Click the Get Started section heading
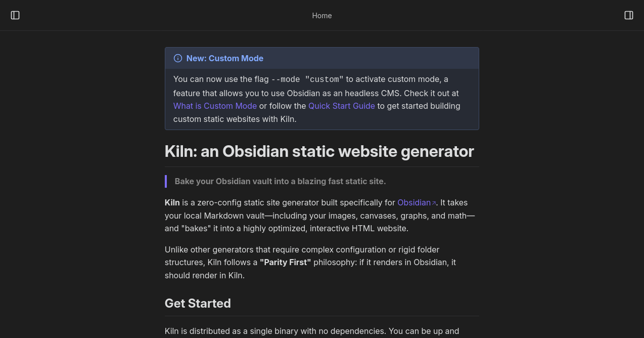The height and width of the screenshot is (338, 644). tap(198, 303)
